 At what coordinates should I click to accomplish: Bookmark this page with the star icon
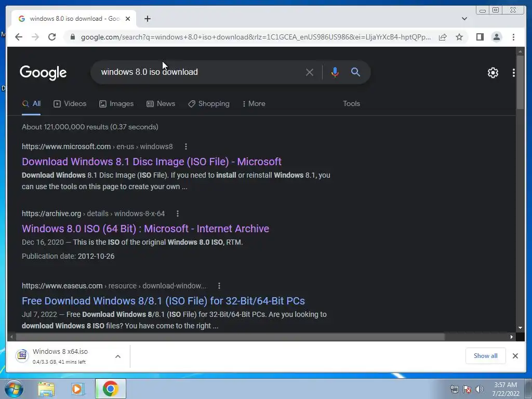(459, 37)
